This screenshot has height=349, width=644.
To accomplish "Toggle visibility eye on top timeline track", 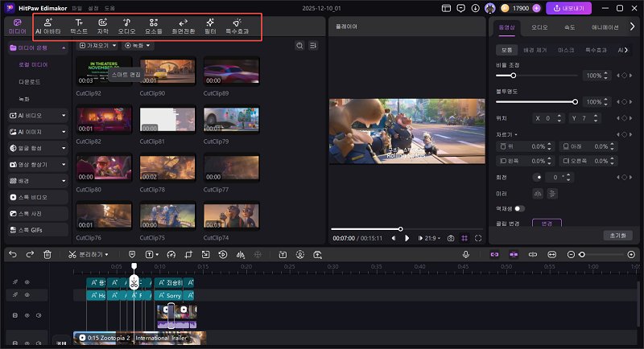I will (26, 282).
